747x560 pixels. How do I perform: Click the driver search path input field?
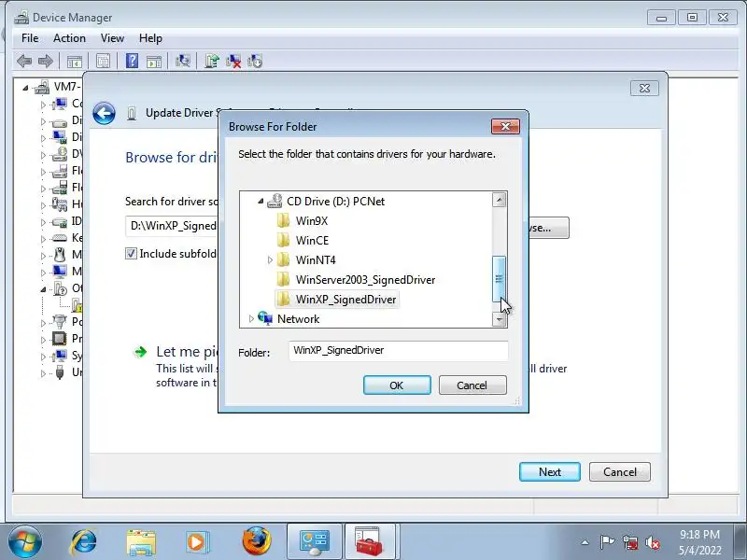click(x=173, y=226)
